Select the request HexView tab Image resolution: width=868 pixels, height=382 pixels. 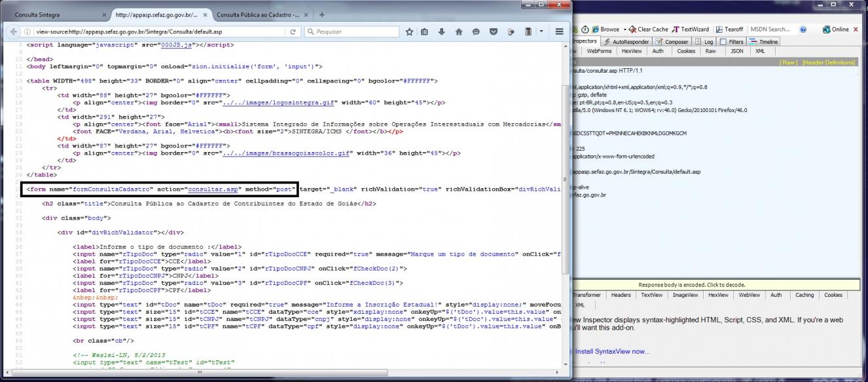632,51
